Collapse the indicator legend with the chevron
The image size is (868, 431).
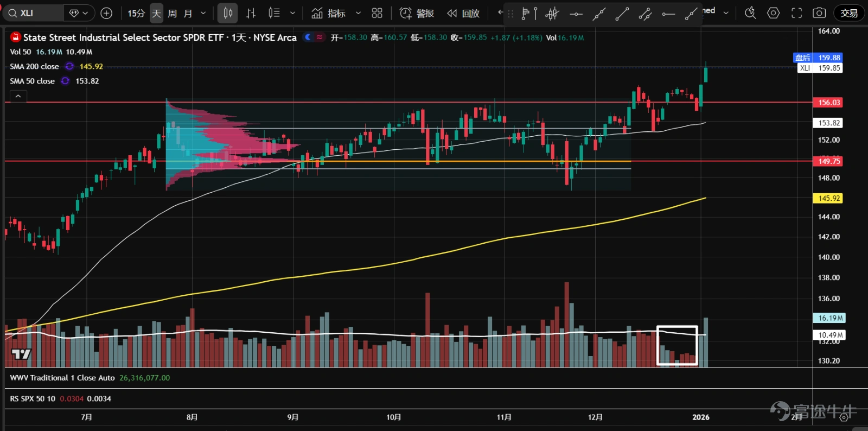coord(18,96)
